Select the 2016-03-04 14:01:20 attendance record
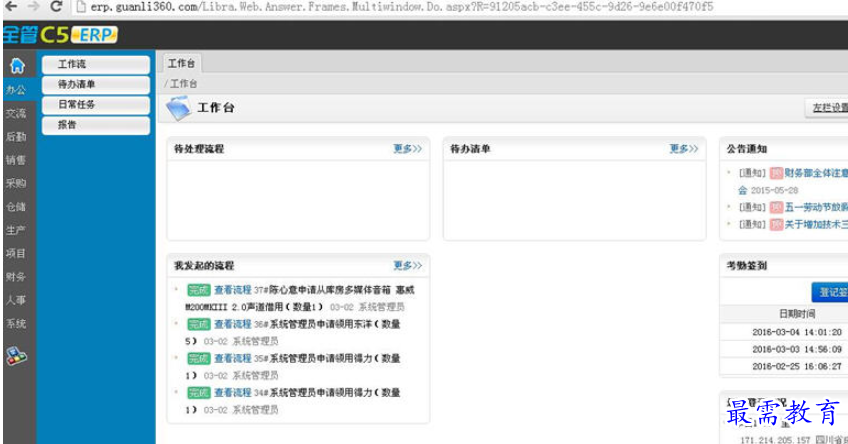 pyautogui.click(x=797, y=332)
